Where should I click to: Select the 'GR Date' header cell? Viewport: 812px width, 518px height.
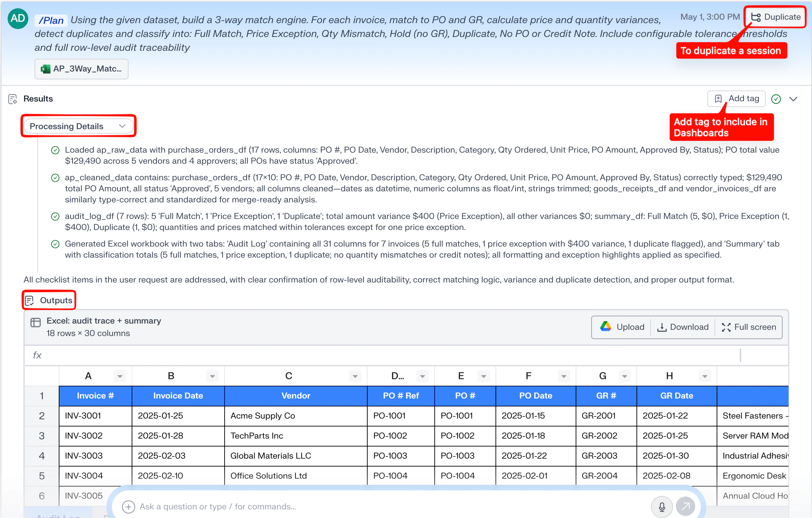click(x=677, y=396)
